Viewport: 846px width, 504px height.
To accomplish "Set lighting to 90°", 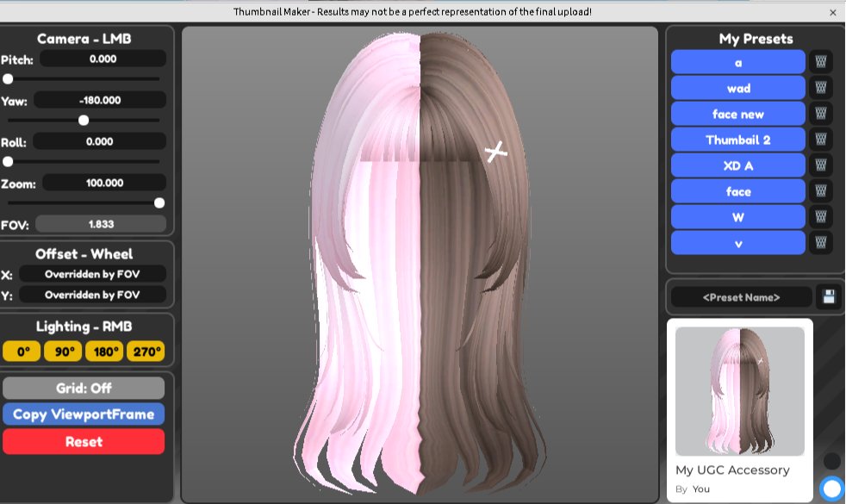I will click(63, 352).
